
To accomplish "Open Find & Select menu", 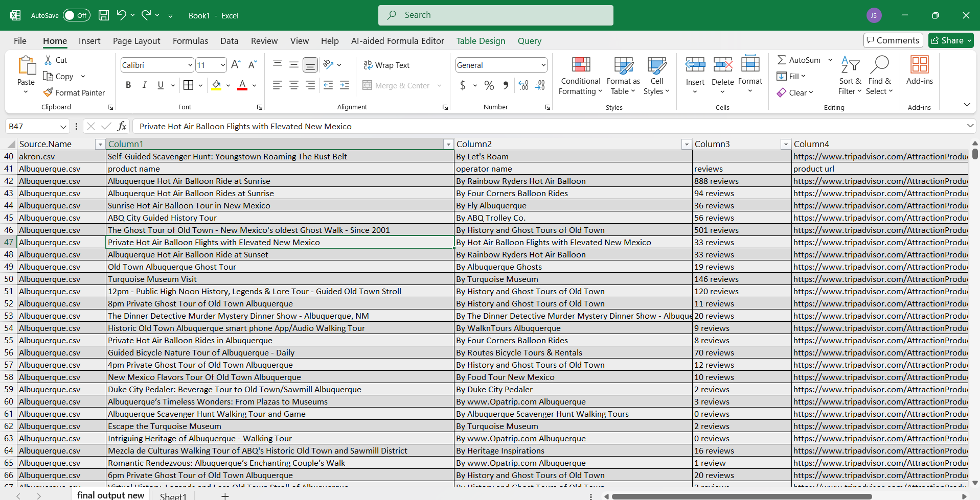I will click(879, 76).
